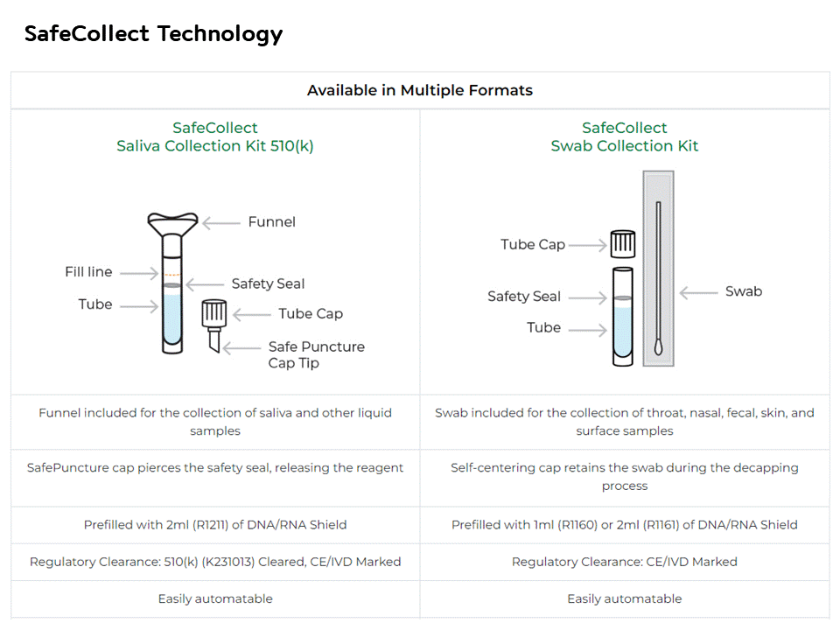Click the 510(k) (K231013) regulatory clearance cell

pos(215,562)
